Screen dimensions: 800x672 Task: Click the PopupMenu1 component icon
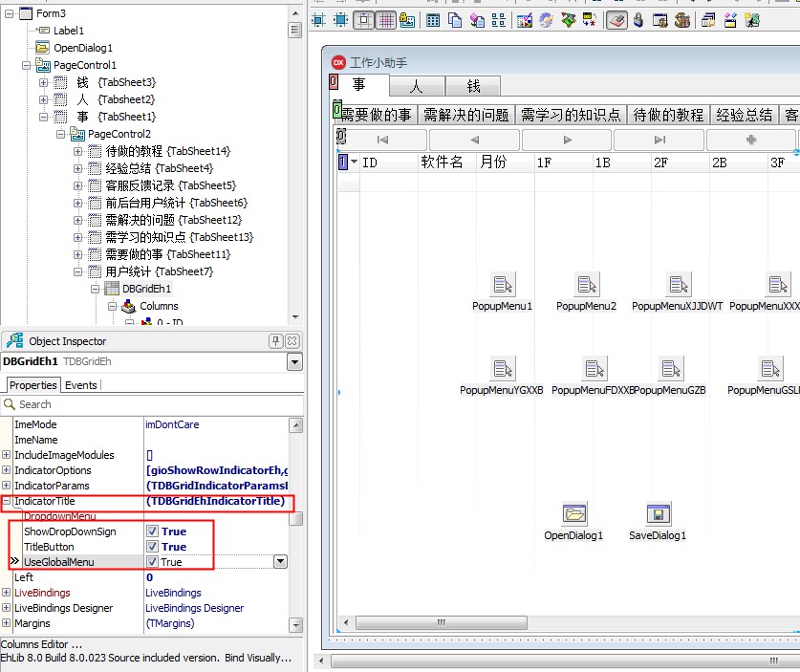pos(502,285)
